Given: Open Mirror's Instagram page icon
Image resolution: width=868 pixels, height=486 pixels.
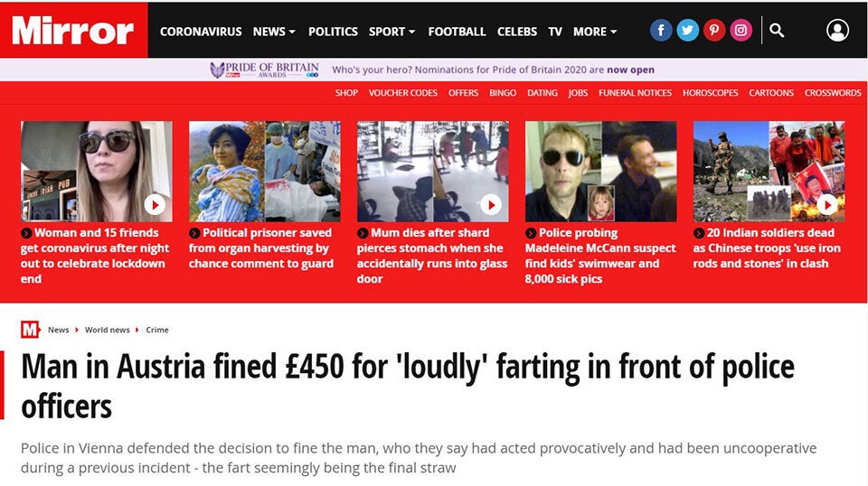Looking at the screenshot, I should tap(741, 31).
